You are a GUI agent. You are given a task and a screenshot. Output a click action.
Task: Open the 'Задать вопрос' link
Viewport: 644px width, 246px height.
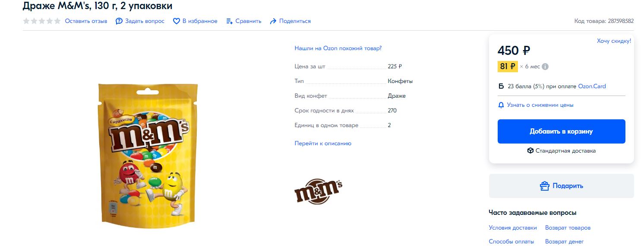point(145,21)
